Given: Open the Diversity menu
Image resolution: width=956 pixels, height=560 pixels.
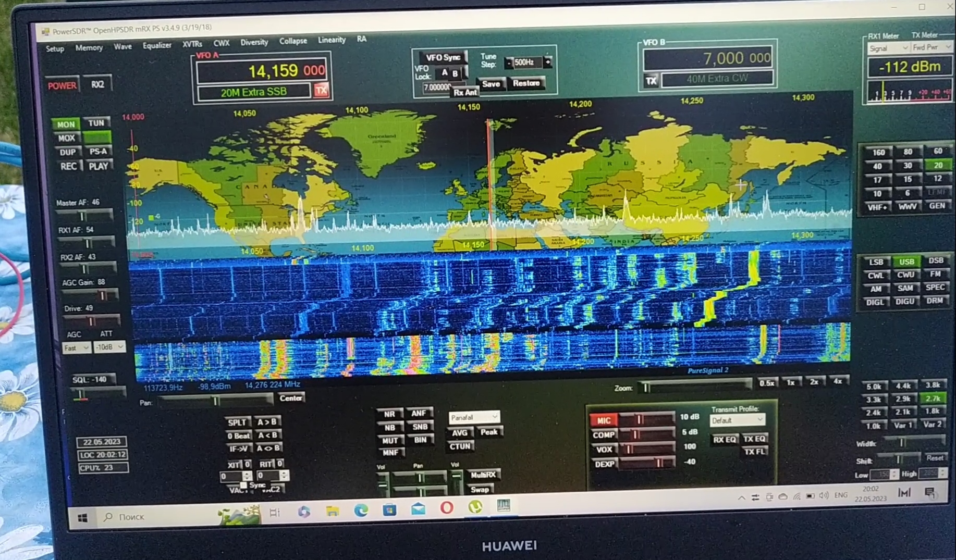Looking at the screenshot, I should coord(254,42).
